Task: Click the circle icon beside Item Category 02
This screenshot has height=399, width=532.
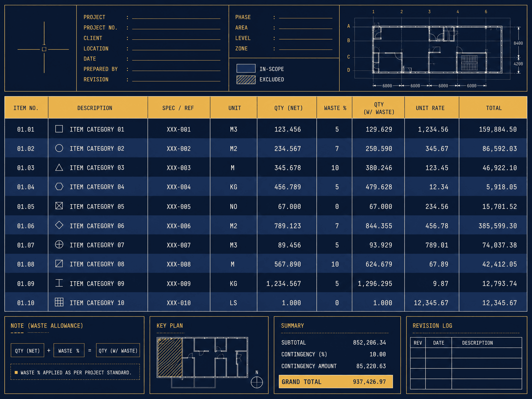Action: [x=59, y=148]
